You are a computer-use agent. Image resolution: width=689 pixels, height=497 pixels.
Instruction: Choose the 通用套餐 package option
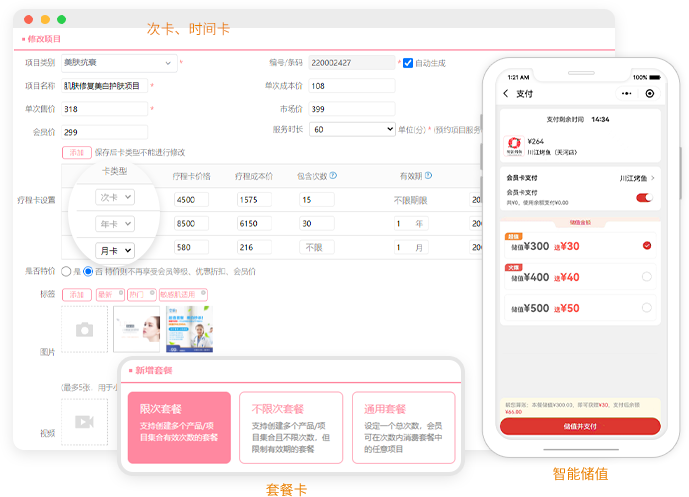coord(402,427)
